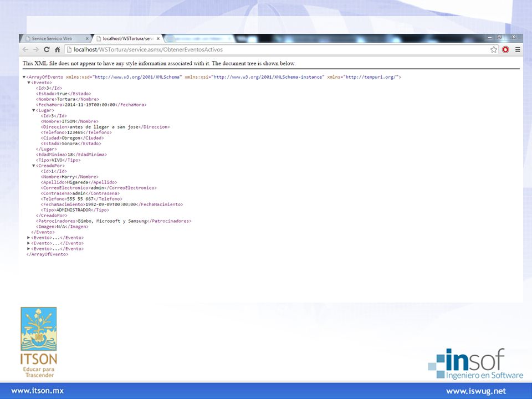Expand the fourth collapsed Evento node

pos(29,249)
